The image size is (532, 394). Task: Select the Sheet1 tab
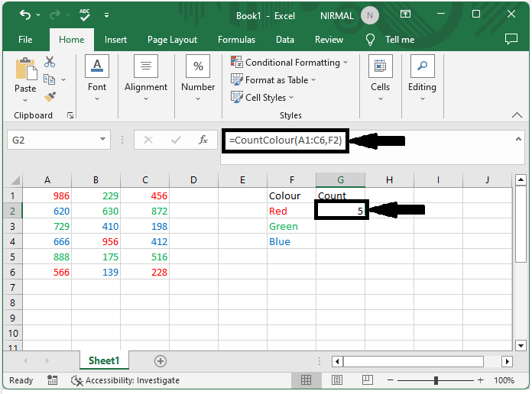point(104,360)
